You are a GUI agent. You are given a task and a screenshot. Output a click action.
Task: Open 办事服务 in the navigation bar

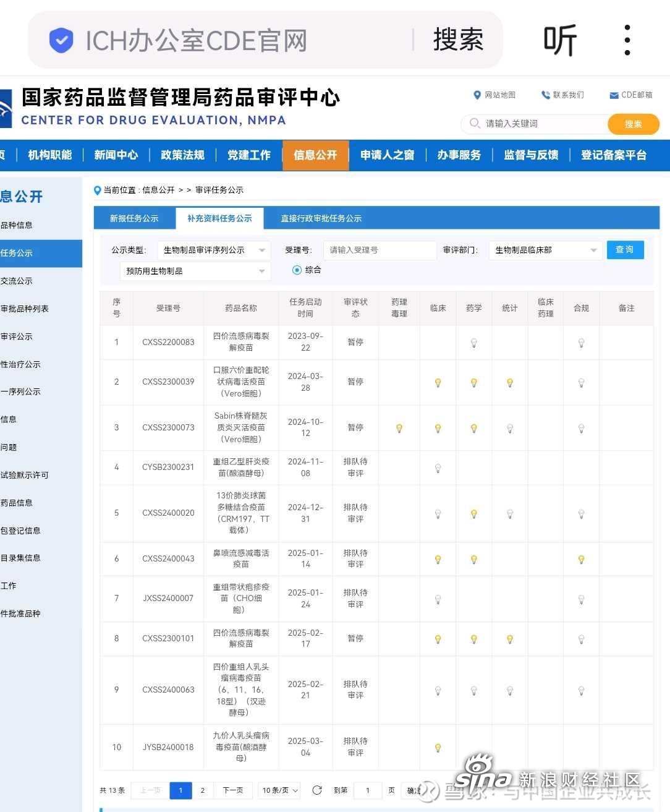[459, 155]
